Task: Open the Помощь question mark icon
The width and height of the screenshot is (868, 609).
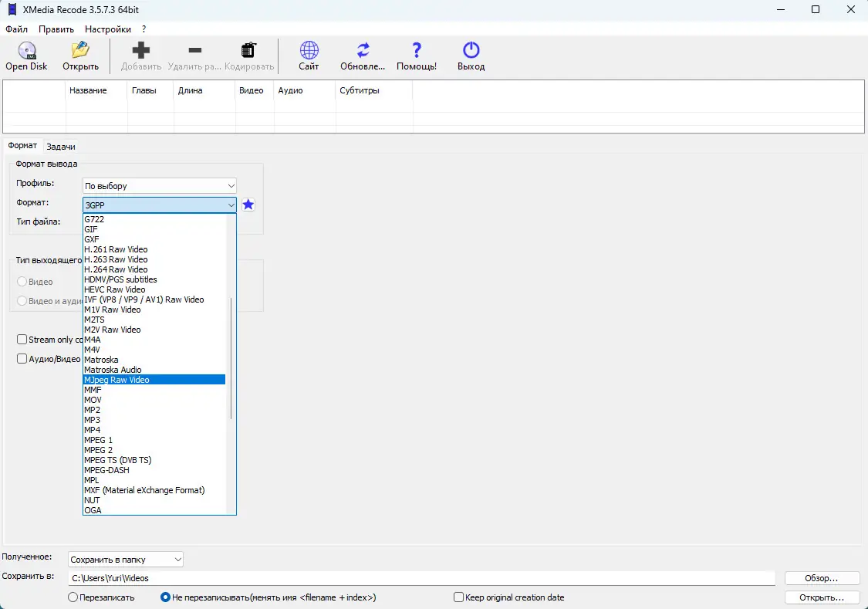Action: click(x=417, y=50)
